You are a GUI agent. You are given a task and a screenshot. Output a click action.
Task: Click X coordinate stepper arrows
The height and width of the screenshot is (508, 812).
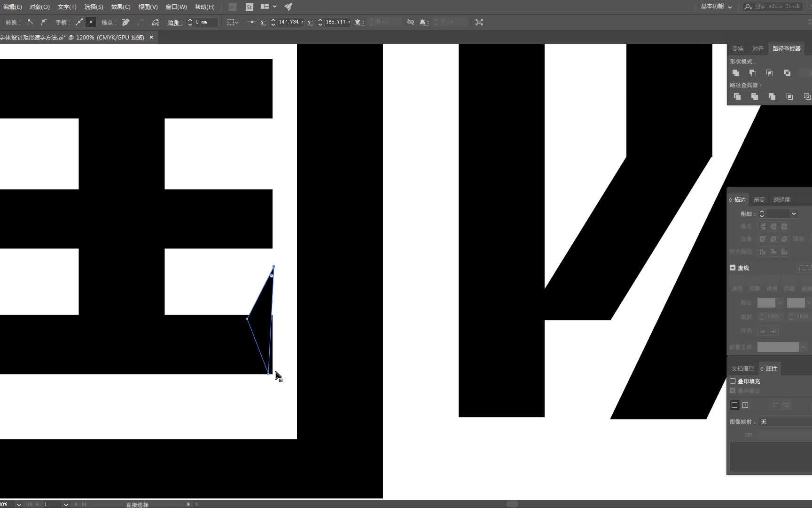pyautogui.click(x=273, y=22)
